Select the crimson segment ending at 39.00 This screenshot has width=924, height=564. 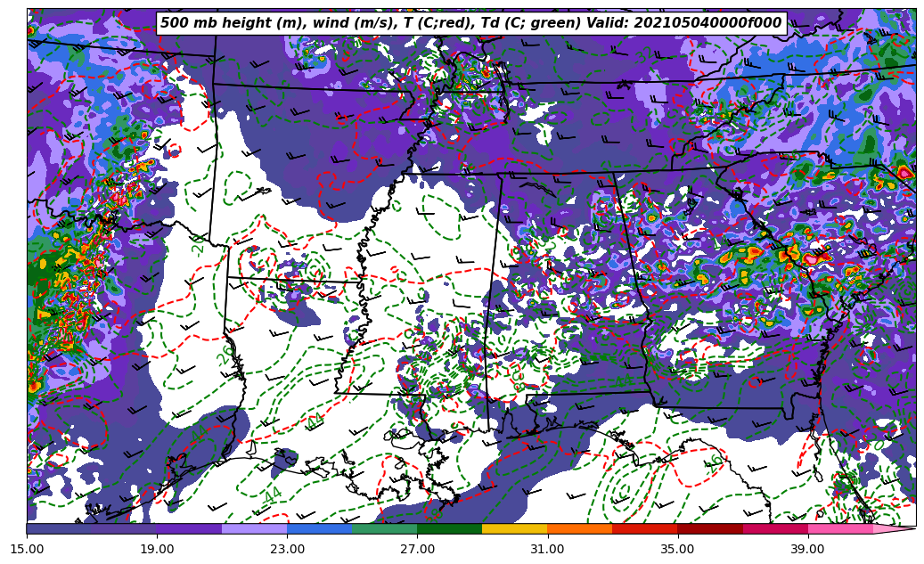(x=775, y=528)
